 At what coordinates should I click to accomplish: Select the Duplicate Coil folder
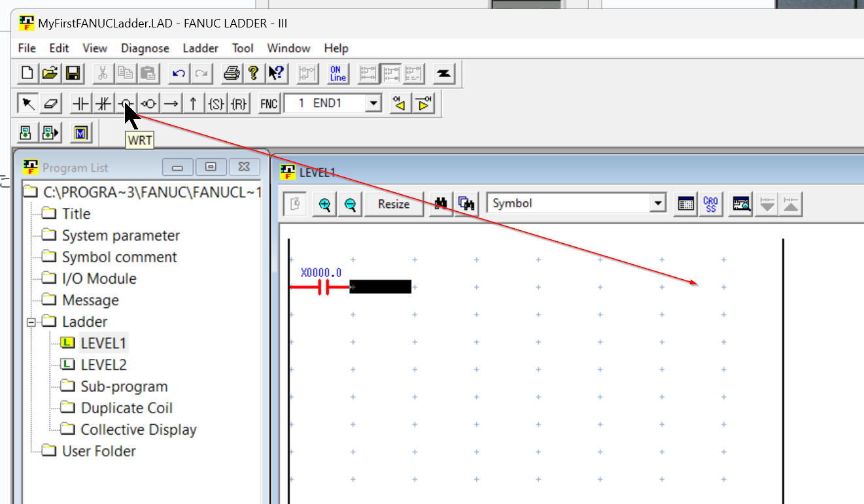click(x=126, y=408)
